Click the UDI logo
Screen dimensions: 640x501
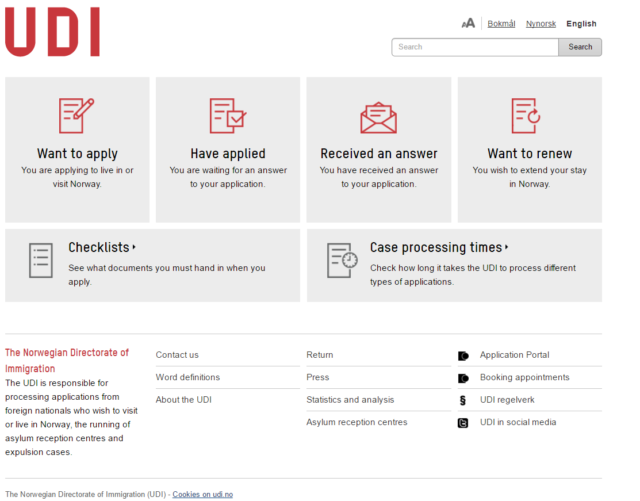[52, 31]
